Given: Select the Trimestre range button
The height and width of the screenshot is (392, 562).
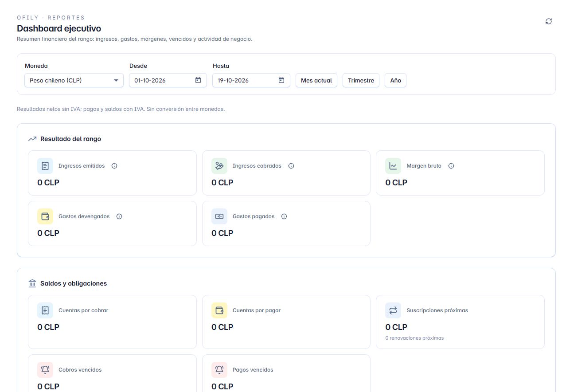Looking at the screenshot, I should (361, 80).
